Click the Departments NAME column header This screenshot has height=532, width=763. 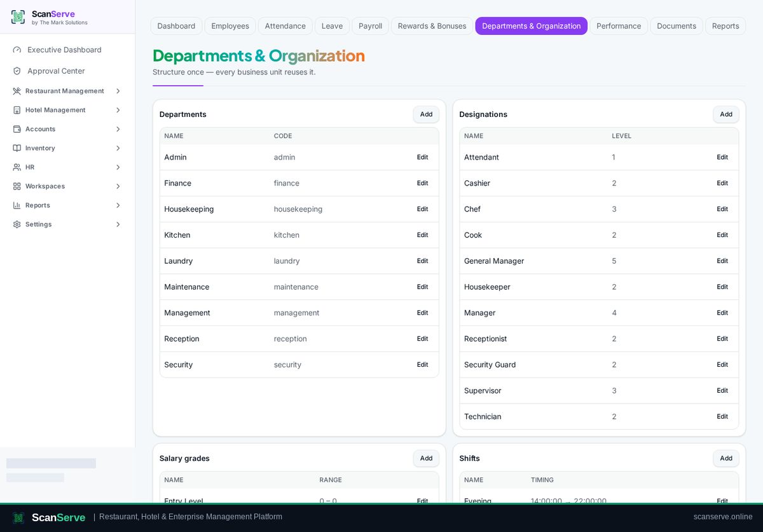(174, 136)
